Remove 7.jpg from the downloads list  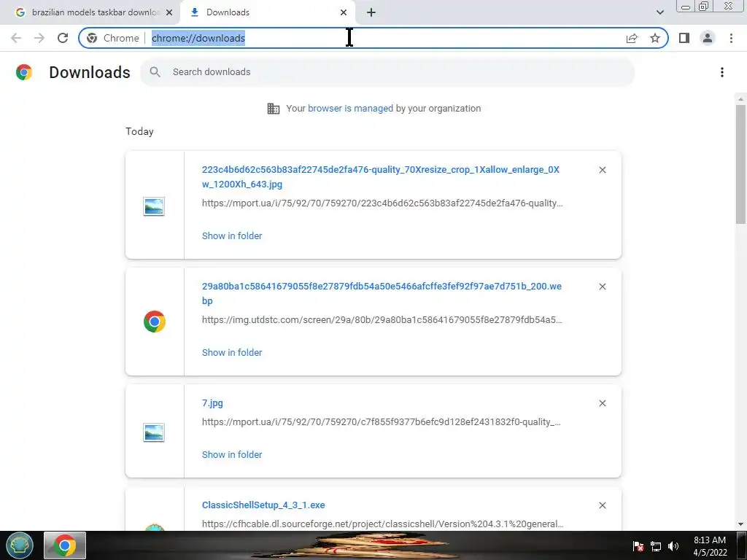[x=602, y=403]
